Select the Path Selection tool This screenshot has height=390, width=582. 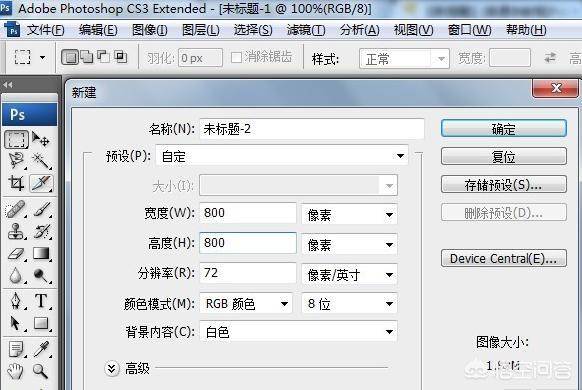click(16, 324)
